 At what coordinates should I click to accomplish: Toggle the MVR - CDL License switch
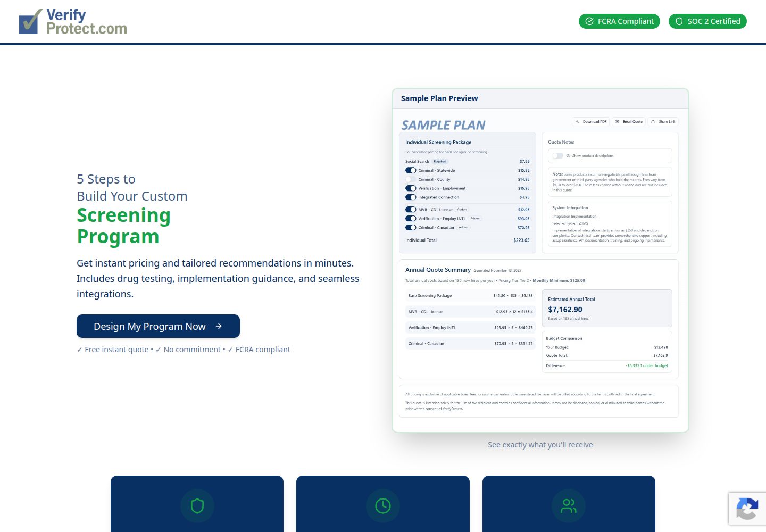pyautogui.click(x=411, y=210)
